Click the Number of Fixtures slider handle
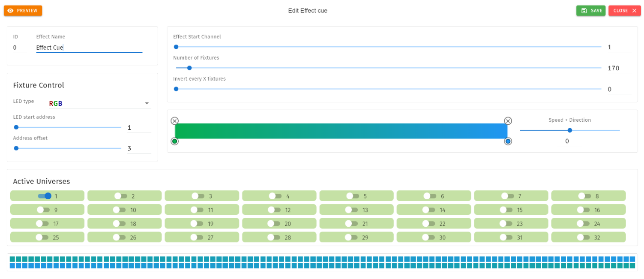Viewport: 644px width, 279px height. pos(189,68)
